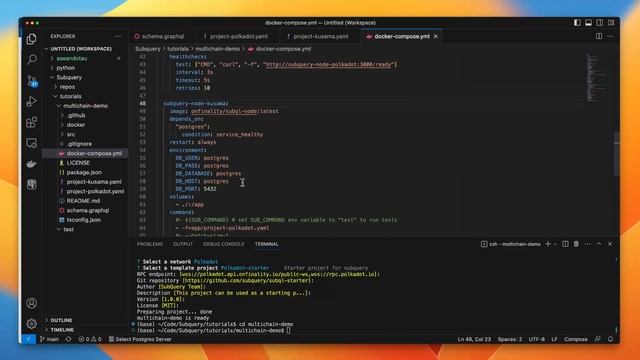Open package.json in explorer

click(x=85, y=172)
